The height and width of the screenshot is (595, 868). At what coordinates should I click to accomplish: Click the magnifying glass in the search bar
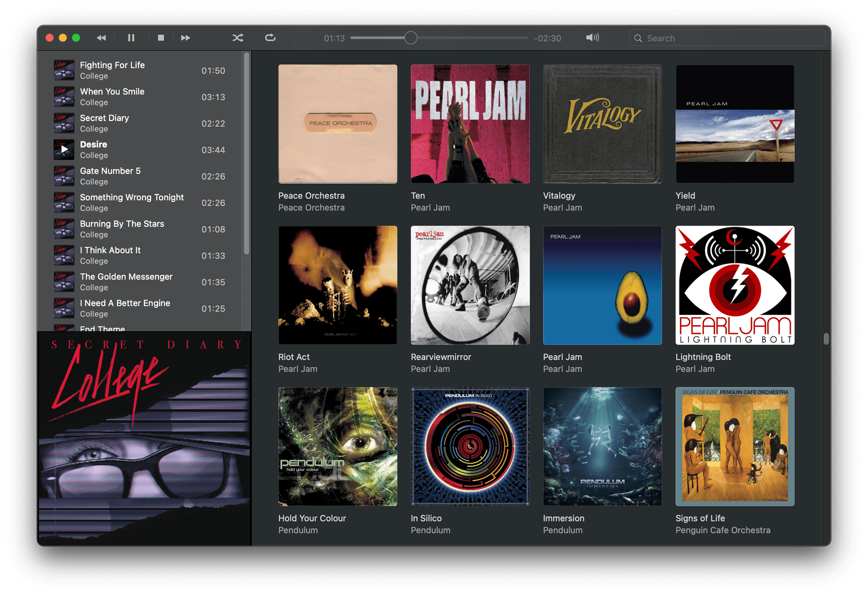(x=638, y=37)
